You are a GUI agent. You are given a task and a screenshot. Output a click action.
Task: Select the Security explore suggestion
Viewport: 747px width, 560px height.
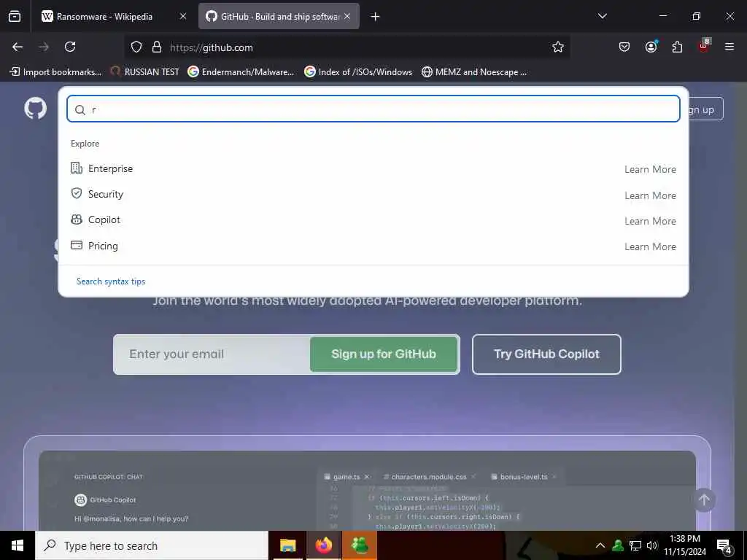point(373,194)
